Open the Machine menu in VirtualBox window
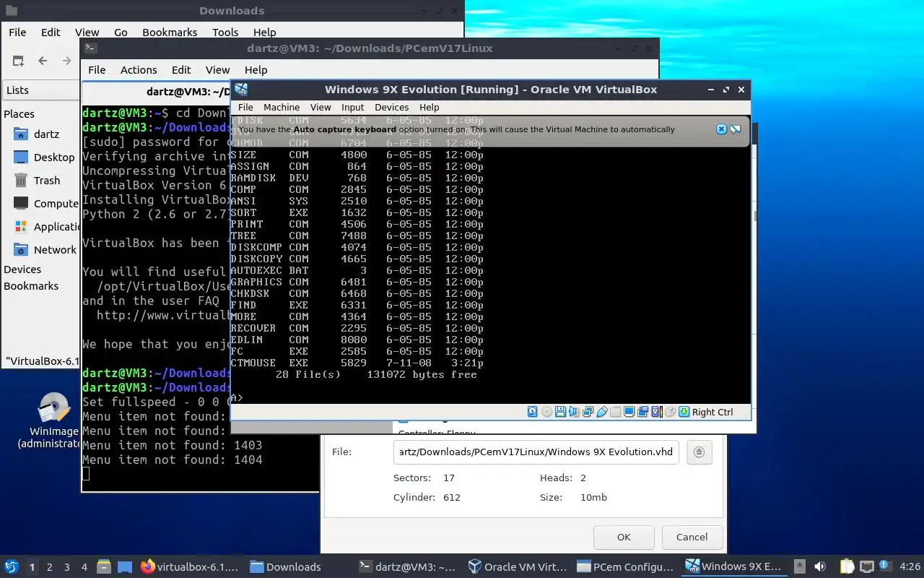This screenshot has width=924, height=578. click(x=282, y=107)
